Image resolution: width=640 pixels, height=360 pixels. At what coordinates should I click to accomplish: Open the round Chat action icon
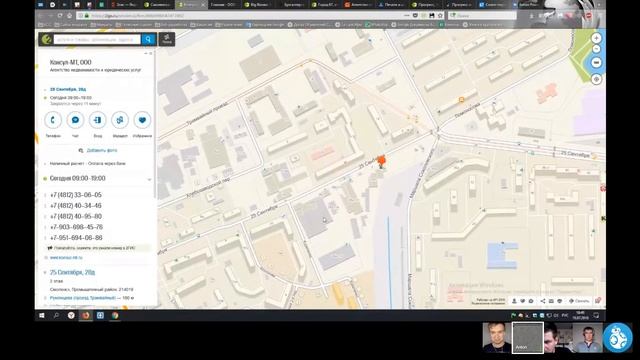75,120
